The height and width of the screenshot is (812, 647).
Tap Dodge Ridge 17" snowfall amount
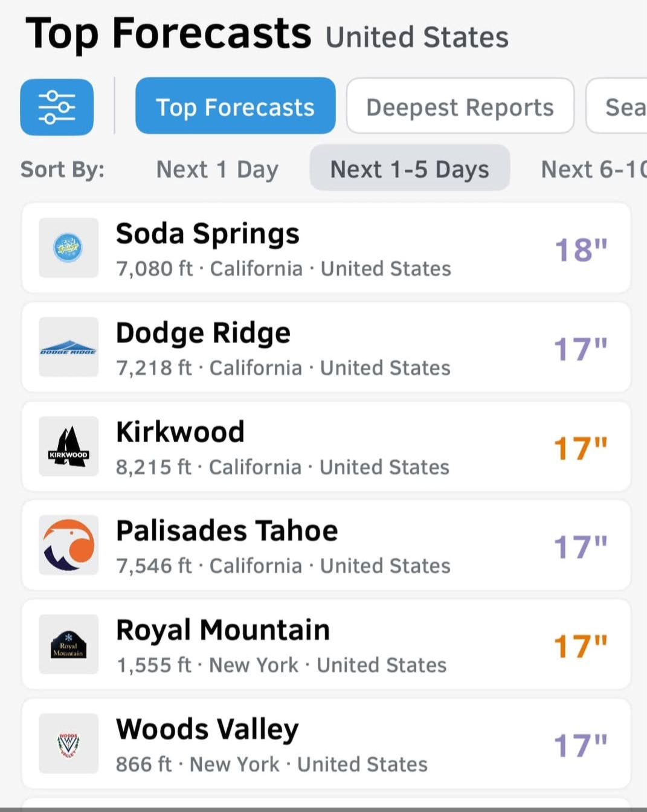pyautogui.click(x=580, y=349)
